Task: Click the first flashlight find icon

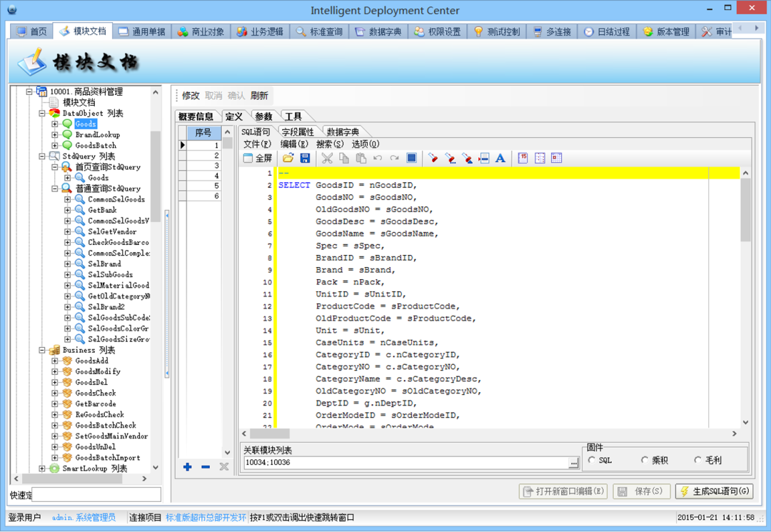Action: pyautogui.click(x=433, y=158)
